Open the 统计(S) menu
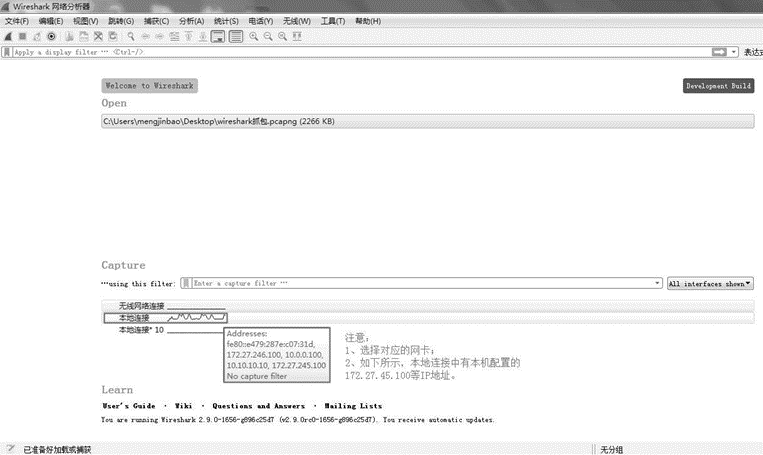This screenshot has width=763, height=455. pyautogui.click(x=226, y=21)
